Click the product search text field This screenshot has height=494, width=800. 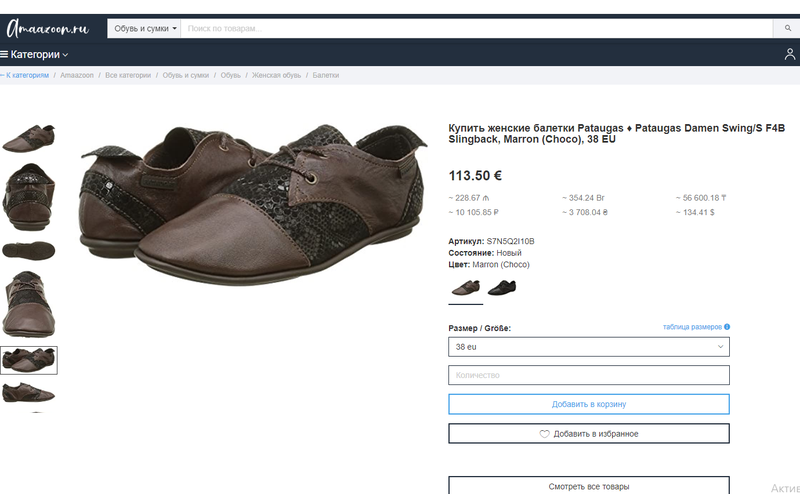475,28
